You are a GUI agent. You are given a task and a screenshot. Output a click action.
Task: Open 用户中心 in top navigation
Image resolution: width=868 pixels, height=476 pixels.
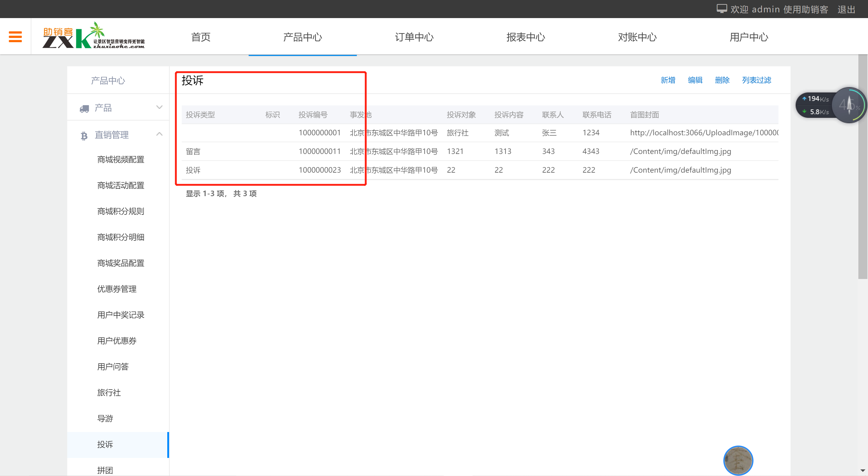[x=749, y=37]
